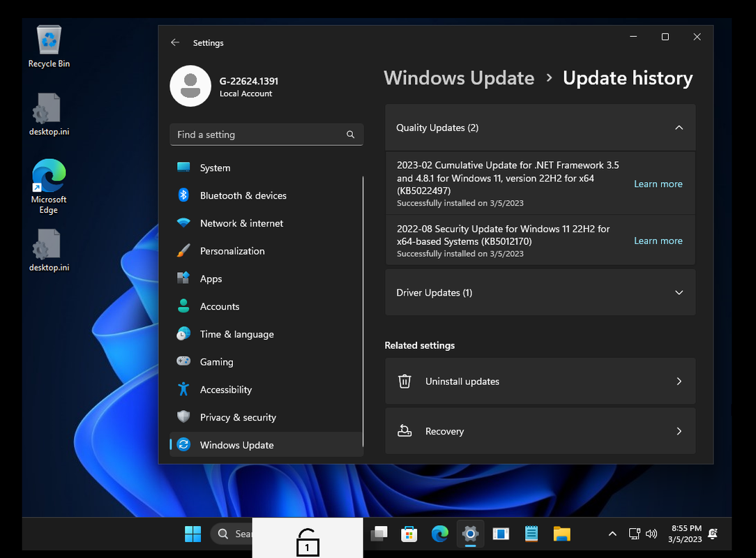Click the taskbar date and time

tap(685, 534)
